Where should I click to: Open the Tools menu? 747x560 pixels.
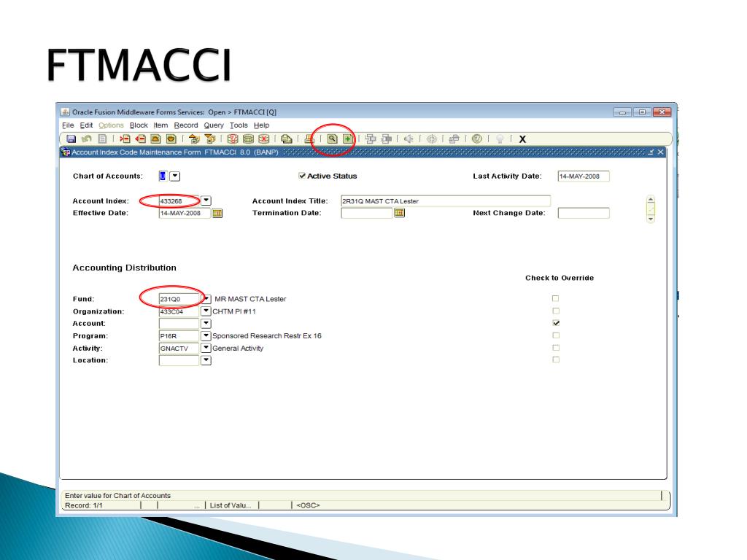click(239, 125)
